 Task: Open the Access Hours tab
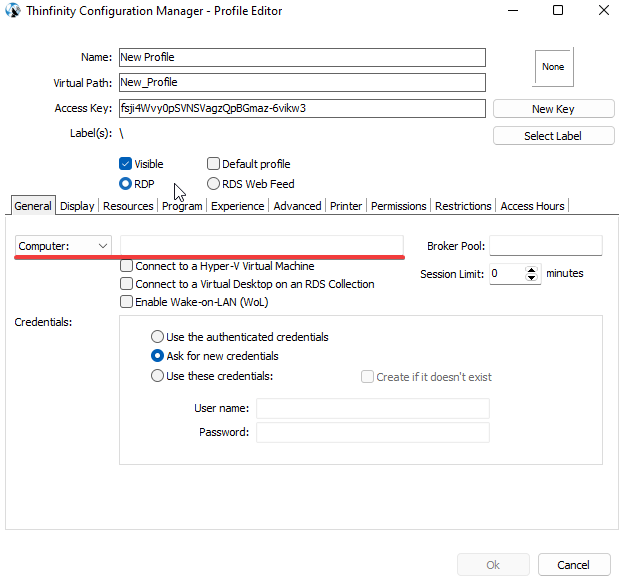click(x=532, y=206)
